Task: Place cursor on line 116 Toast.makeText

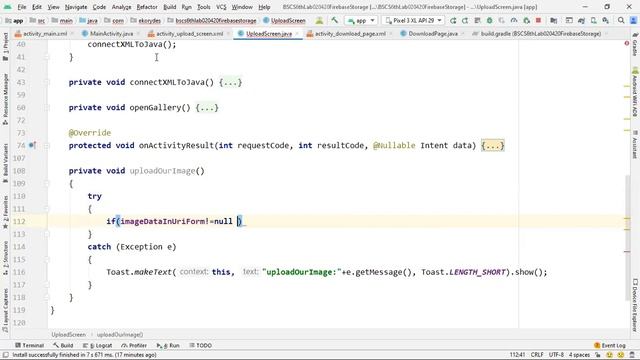Action: pyautogui.click(x=140, y=272)
